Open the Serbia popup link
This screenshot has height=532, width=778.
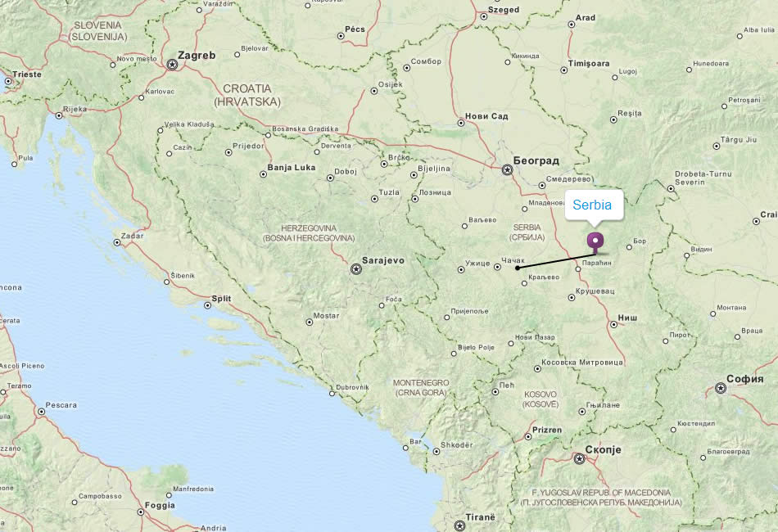592,205
